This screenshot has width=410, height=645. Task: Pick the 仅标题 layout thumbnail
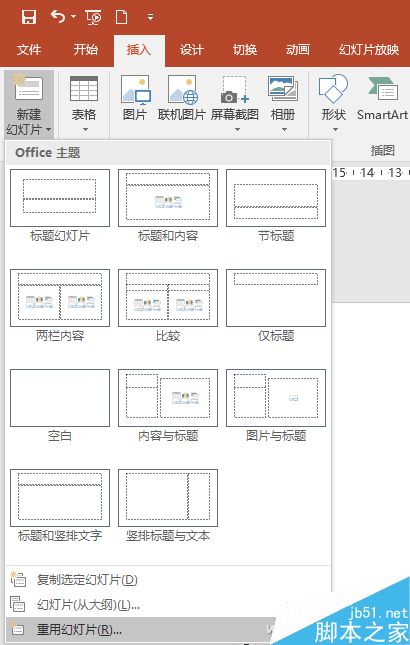(276, 298)
